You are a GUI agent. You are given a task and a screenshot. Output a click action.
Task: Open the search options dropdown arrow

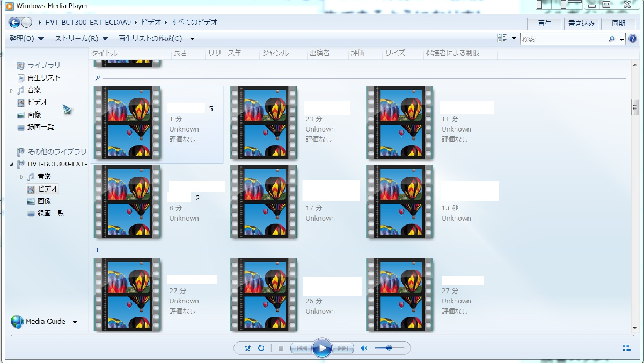pos(622,39)
